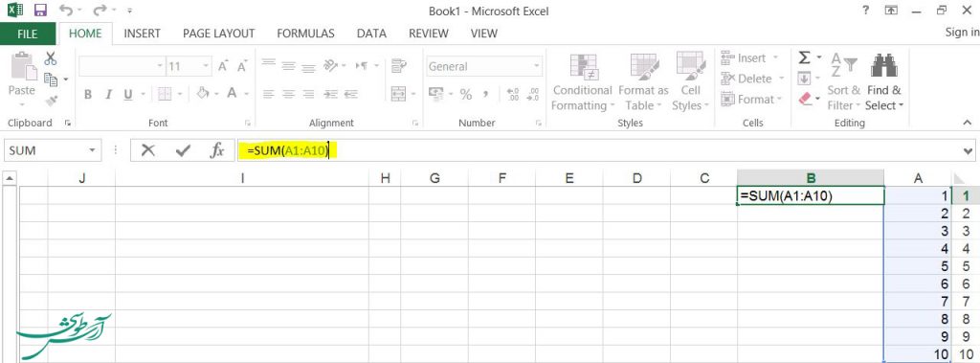
Task: Open the General number format dropdown
Action: (536, 66)
